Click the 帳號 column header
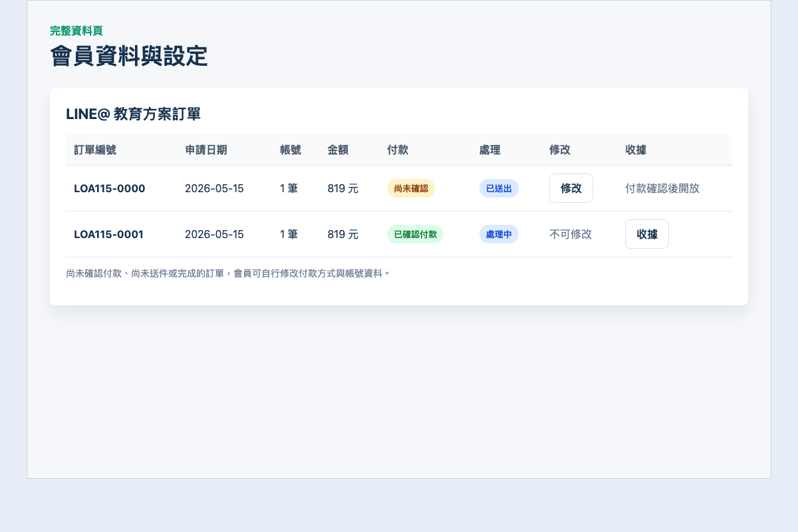Screen dimensions: 798x532 pos(291,150)
